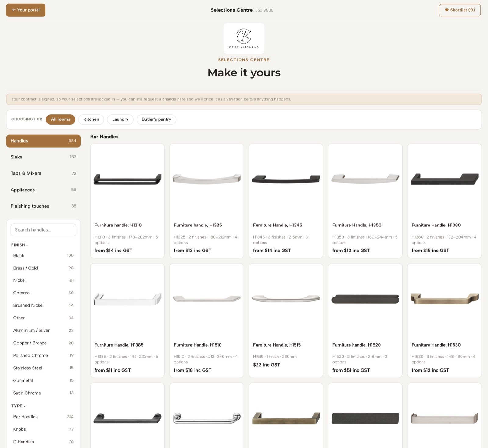Click the Cape Kitchens logo
This screenshot has width=488, height=448.
[244, 39]
